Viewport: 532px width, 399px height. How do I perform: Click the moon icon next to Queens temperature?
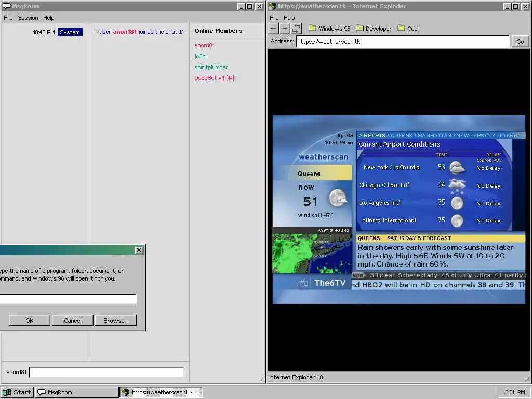(x=338, y=198)
